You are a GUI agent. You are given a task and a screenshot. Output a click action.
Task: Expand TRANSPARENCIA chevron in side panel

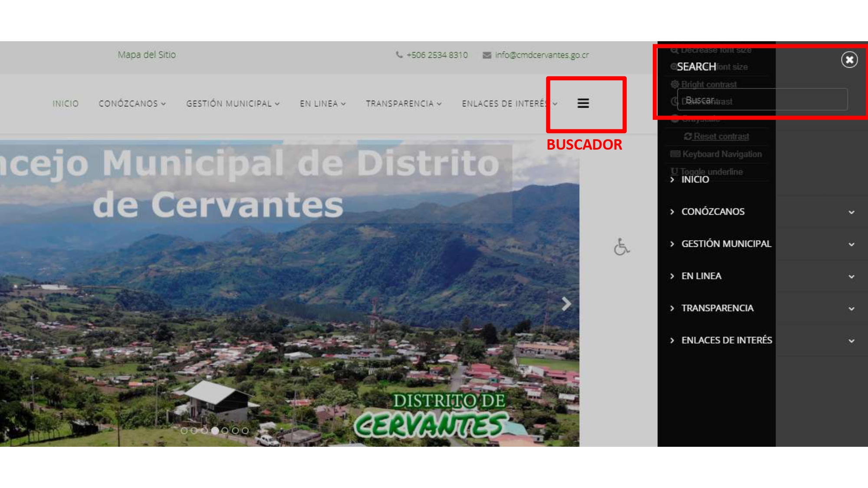point(851,308)
